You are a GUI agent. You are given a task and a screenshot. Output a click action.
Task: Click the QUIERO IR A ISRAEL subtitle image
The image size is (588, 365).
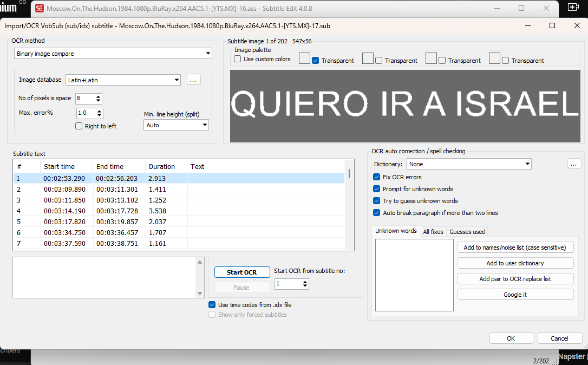pyautogui.click(x=405, y=106)
